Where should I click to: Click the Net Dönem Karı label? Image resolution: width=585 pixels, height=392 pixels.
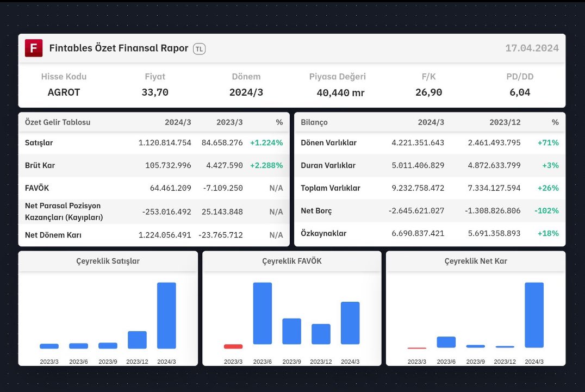point(53,235)
